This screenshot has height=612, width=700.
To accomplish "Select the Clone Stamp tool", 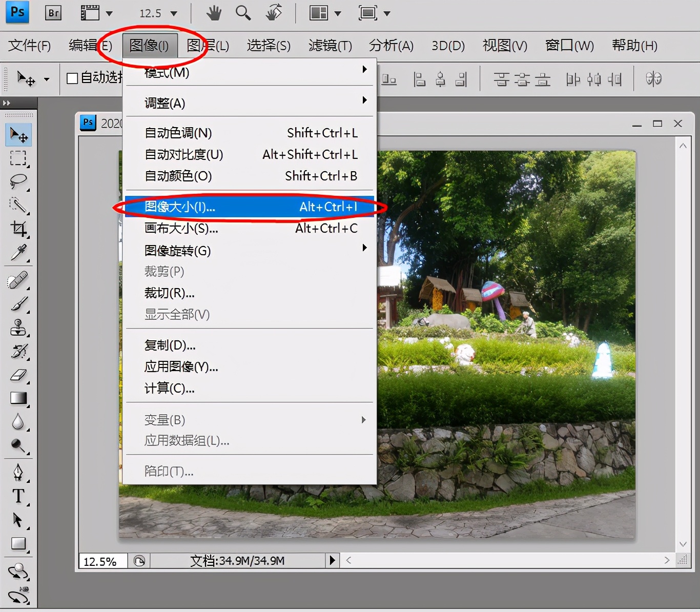I will tap(19, 328).
